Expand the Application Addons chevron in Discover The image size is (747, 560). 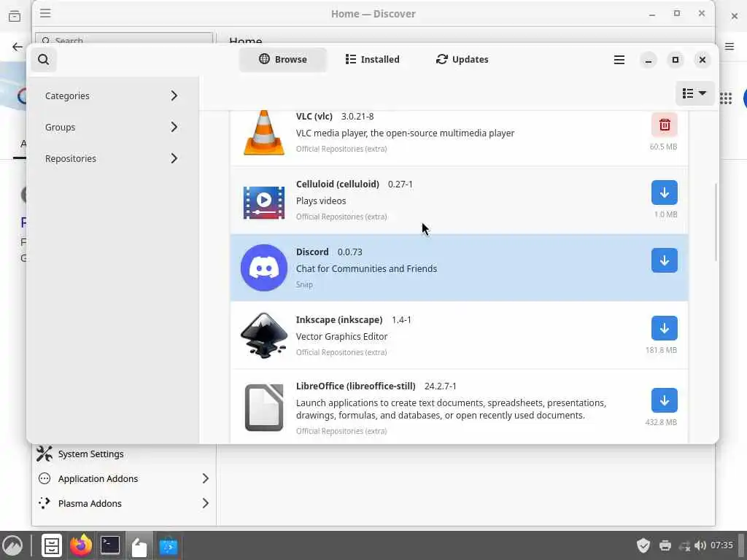[x=205, y=478]
